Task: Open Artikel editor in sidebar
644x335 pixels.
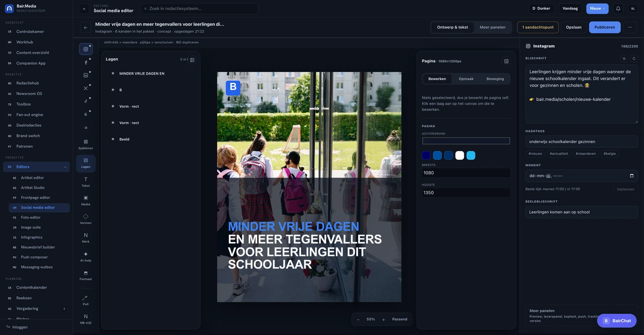Action: click(x=39, y=178)
